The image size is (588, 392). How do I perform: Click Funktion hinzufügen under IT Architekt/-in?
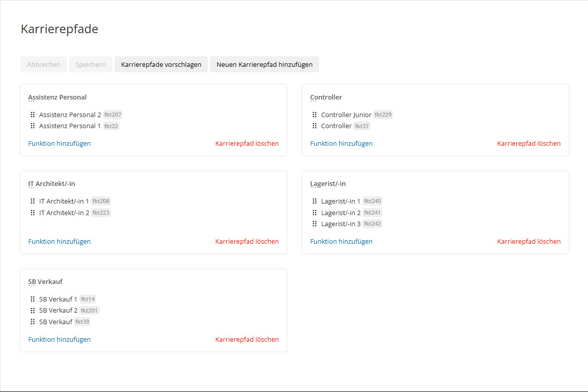click(x=59, y=241)
